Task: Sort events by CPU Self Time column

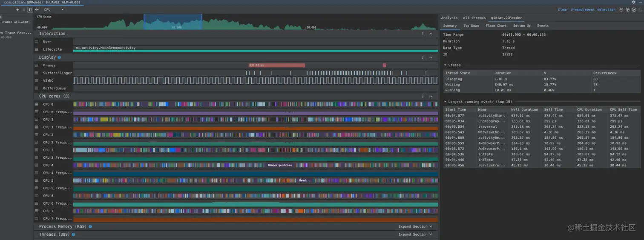Action: point(624,109)
